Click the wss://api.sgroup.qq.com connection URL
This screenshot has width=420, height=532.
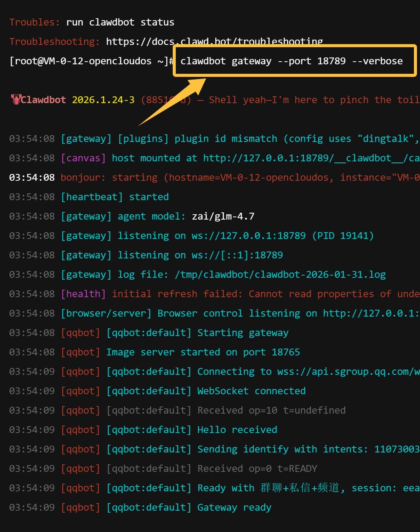coord(348,371)
